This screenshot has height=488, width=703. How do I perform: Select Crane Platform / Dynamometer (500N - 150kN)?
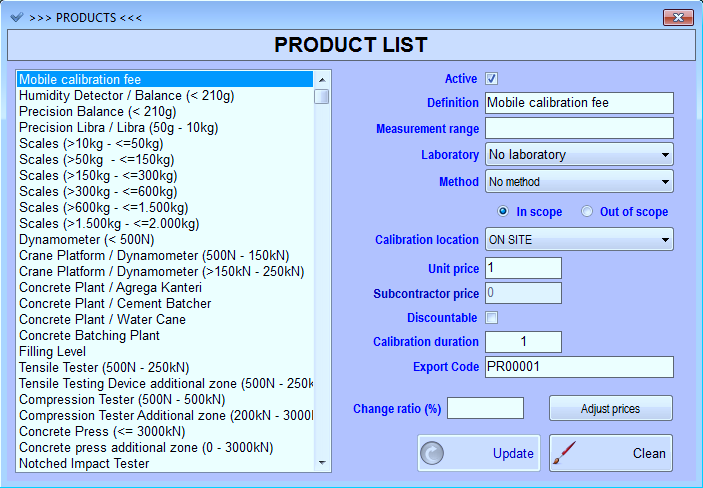pos(165,256)
